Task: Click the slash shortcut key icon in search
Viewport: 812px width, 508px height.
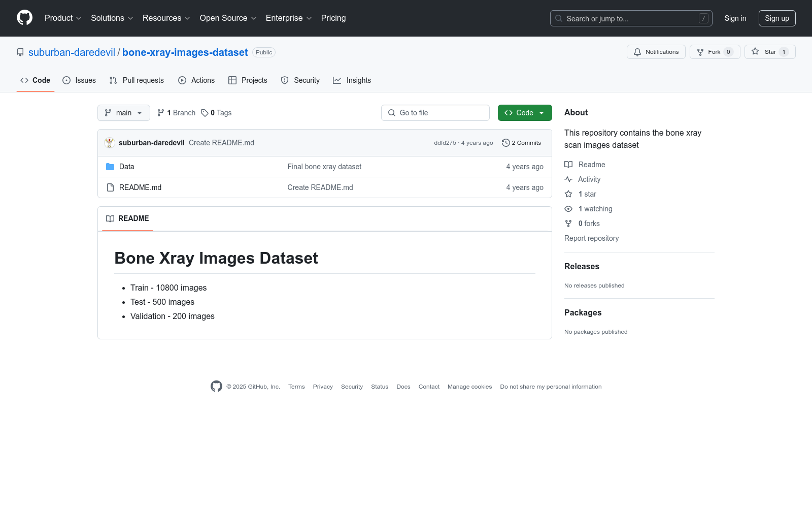Action: coord(703,18)
